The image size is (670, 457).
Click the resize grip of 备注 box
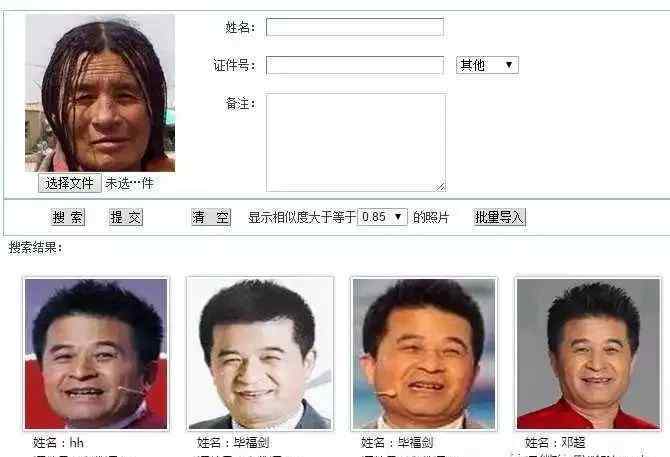pyautogui.click(x=441, y=187)
